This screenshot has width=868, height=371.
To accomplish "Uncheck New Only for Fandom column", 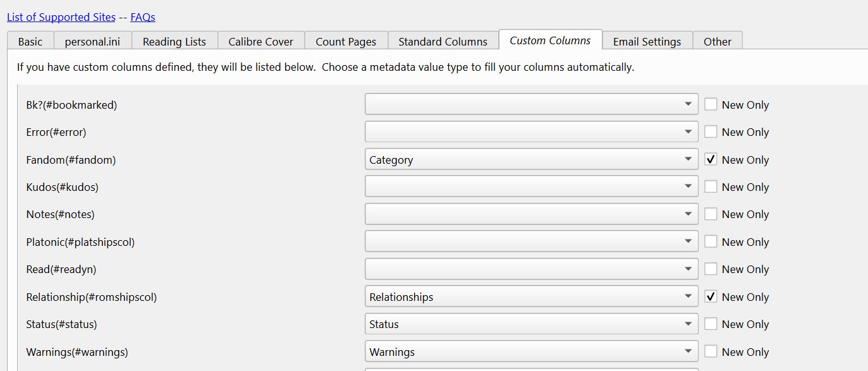I will tap(711, 160).
